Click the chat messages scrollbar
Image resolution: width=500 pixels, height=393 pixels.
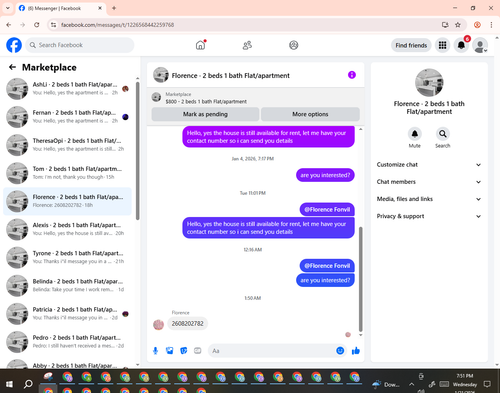pyautogui.click(x=360, y=278)
